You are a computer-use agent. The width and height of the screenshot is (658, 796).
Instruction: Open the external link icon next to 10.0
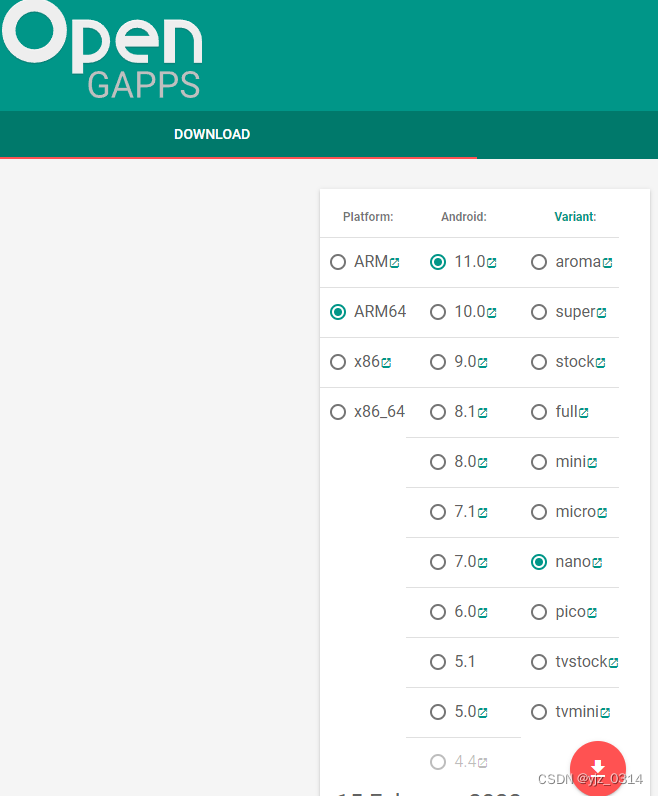[491, 313]
